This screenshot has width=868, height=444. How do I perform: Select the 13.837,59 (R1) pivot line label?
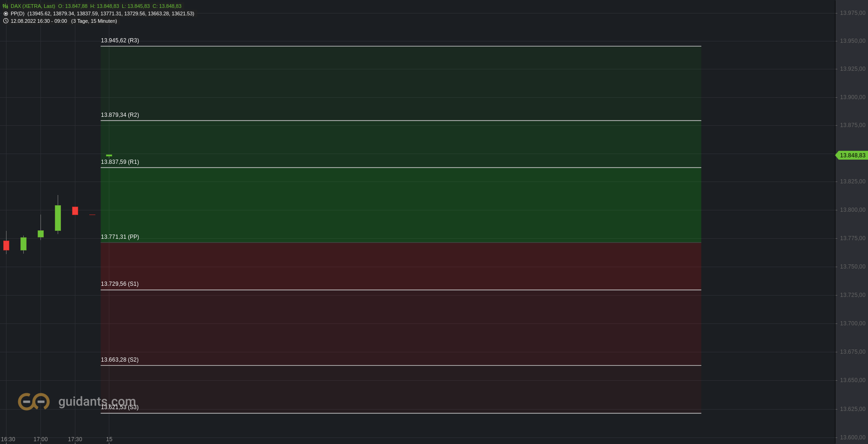(120, 162)
